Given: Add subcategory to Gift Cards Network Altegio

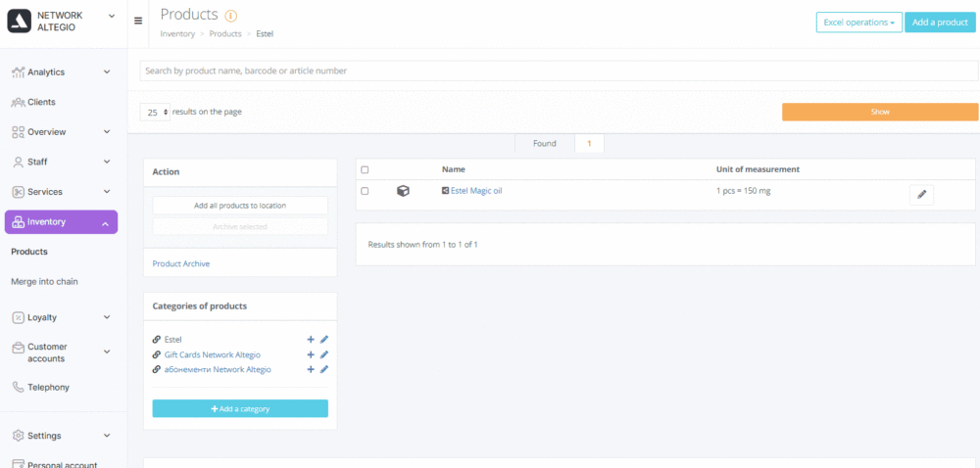Looking at the screenshot, I should pos(310,354).
